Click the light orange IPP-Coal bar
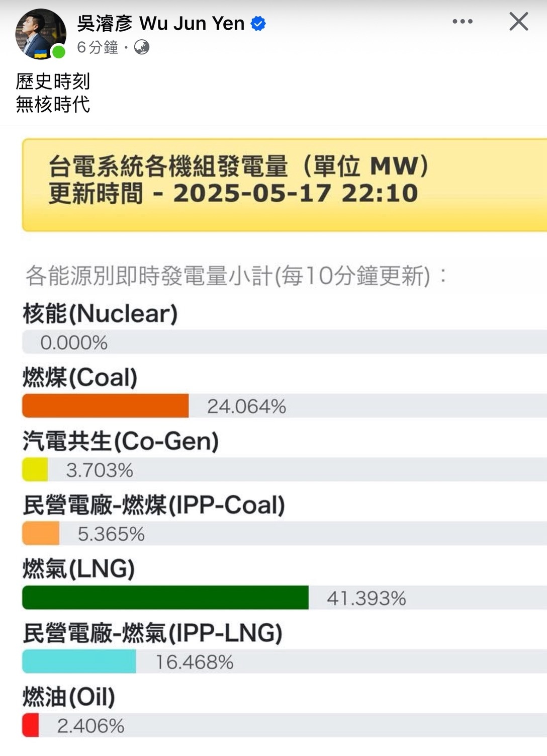The image size is (547, 756). point(41,534)
